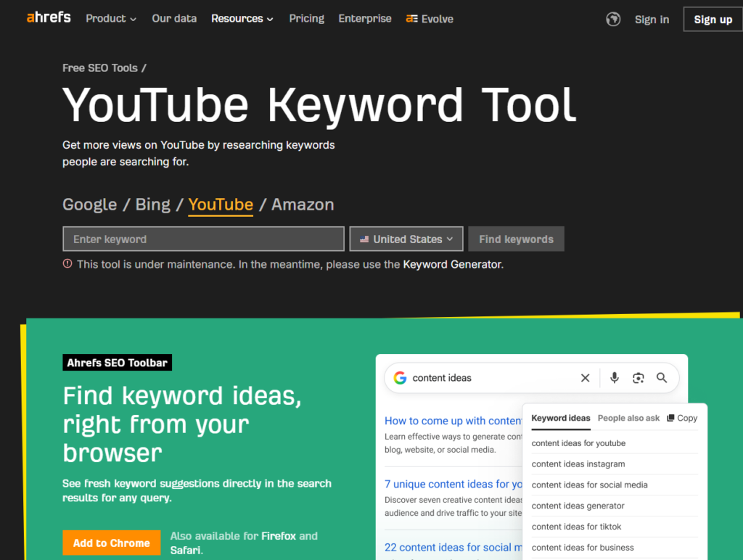Click the magnifying glass search icon
Viewport: 743px width, 560px height.
coord(662,378)
